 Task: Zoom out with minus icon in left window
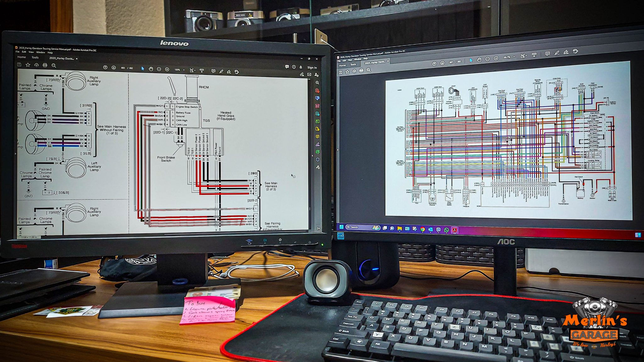(159, 69)
